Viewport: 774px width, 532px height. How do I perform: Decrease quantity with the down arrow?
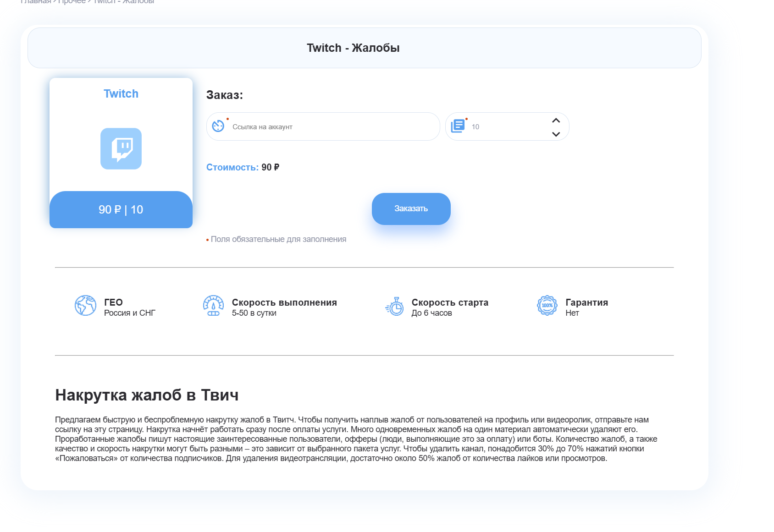556,134
